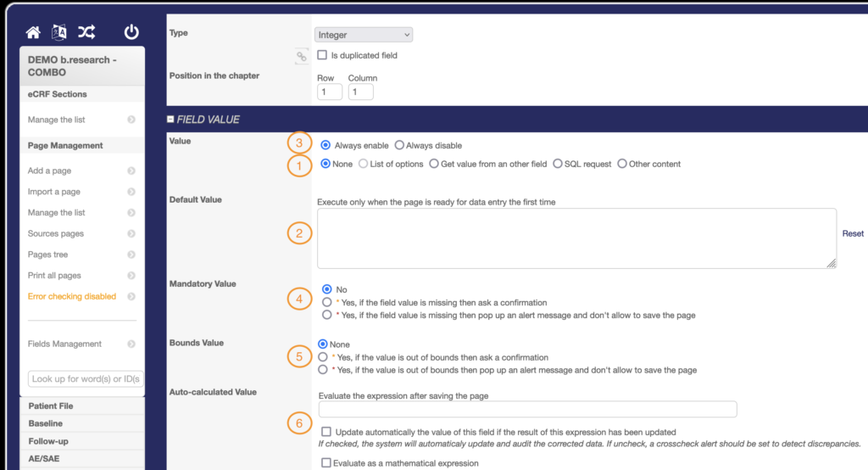The width and height of the screenshot is (868, 470).
Task: Click the Reset link for Default Value
Action: coord(853,233)
